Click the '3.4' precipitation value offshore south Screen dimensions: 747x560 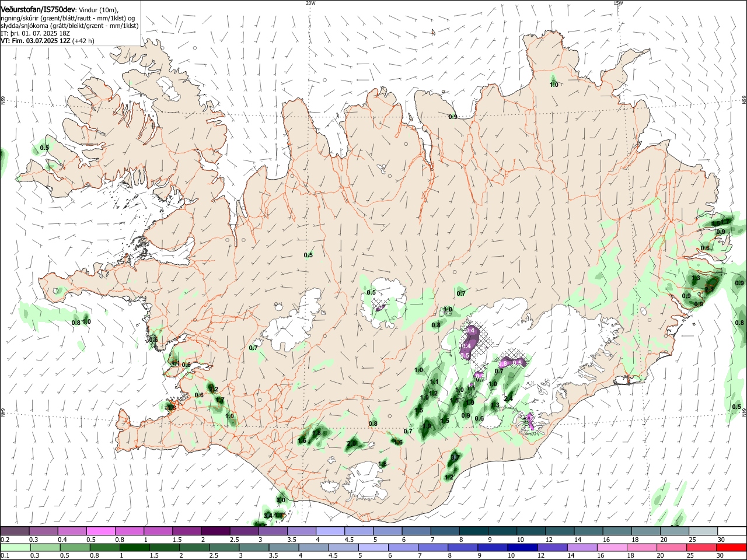[268, 516]
